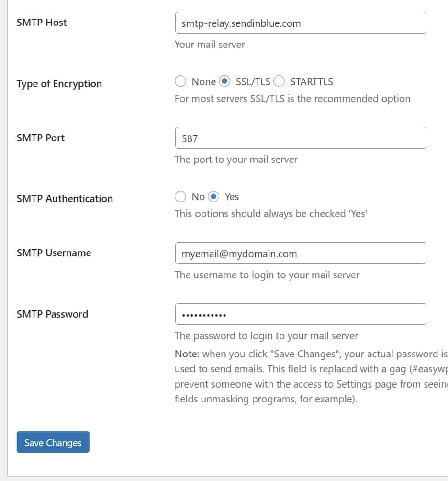The image size is (448, 481).
Task: Set SMTP Authentication to Yes
Action: [213, 196]
